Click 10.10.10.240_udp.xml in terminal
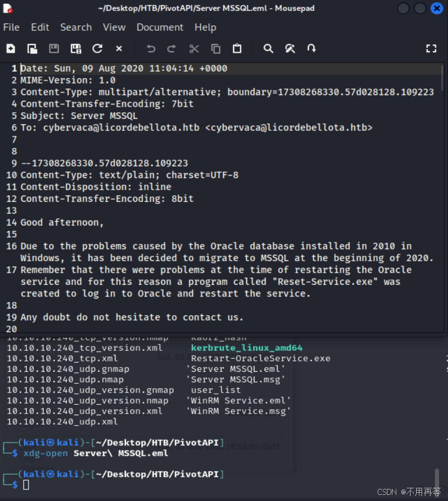 tap(62, 421)
